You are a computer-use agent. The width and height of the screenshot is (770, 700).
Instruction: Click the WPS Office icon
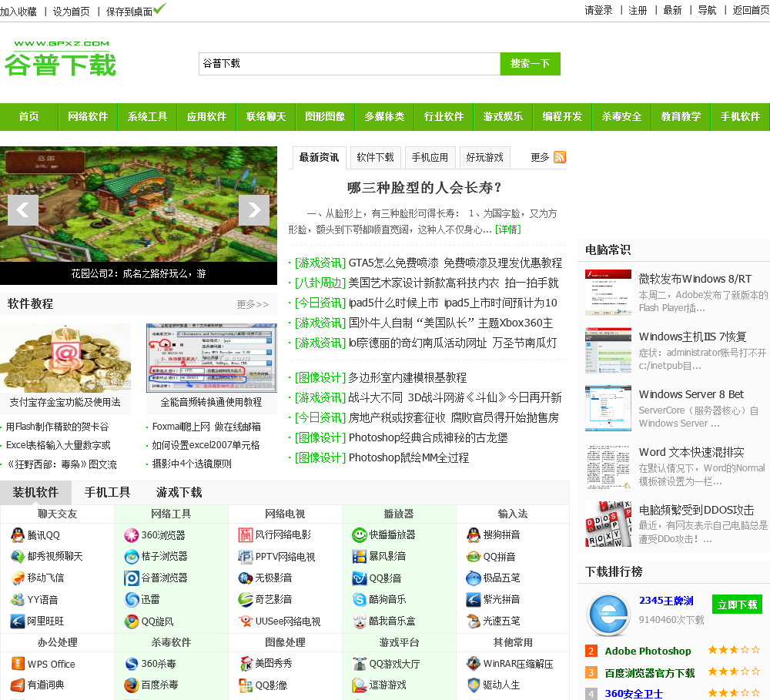pos(18,664)
